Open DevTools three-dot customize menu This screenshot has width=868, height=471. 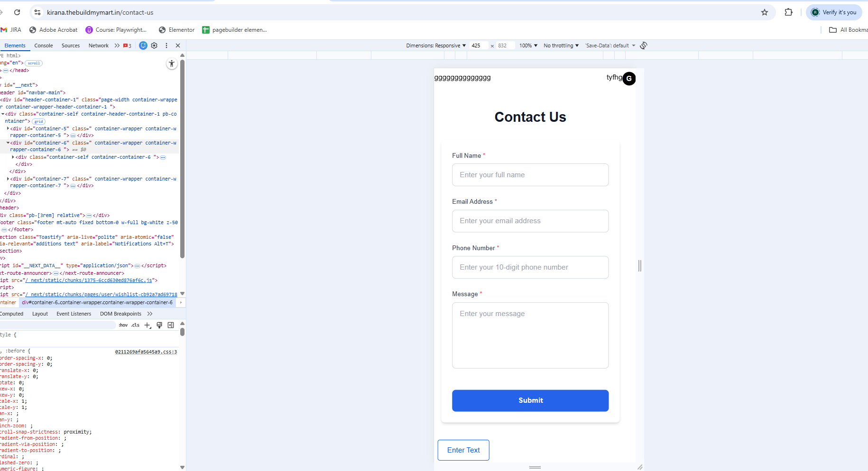point(166,45)
